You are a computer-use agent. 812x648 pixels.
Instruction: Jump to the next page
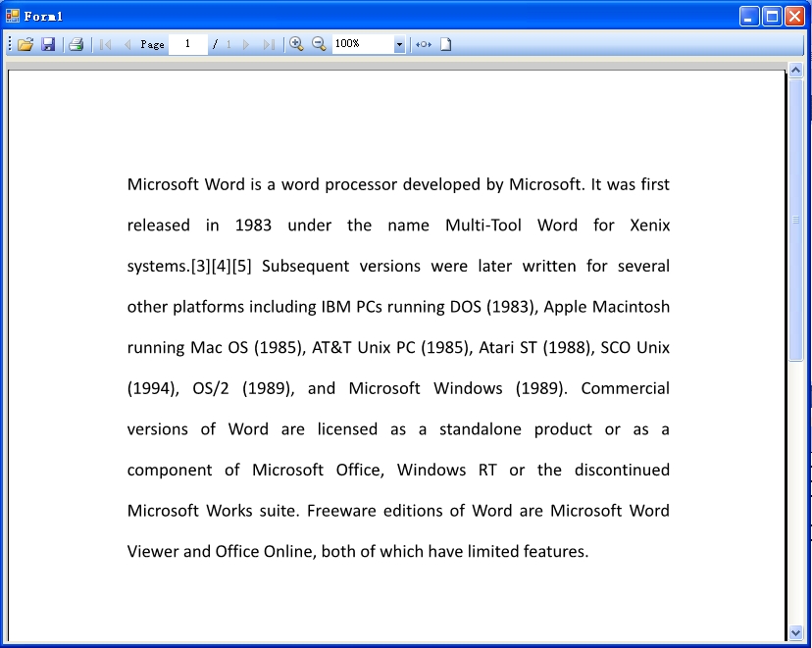click(246, 44)
